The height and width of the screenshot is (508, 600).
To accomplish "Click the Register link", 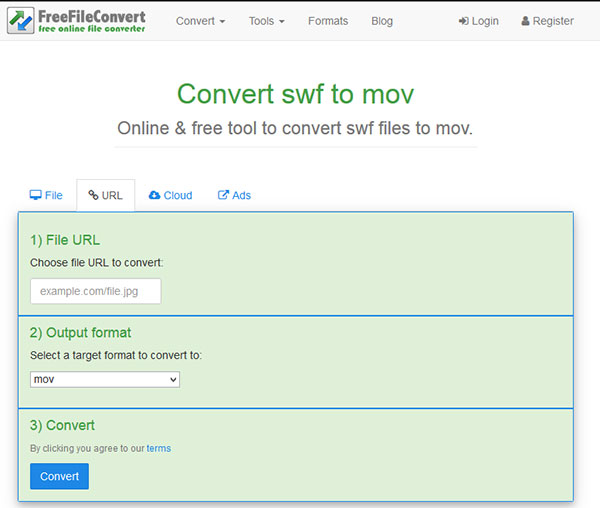I will pyautogui.click(x=547, y=21).
